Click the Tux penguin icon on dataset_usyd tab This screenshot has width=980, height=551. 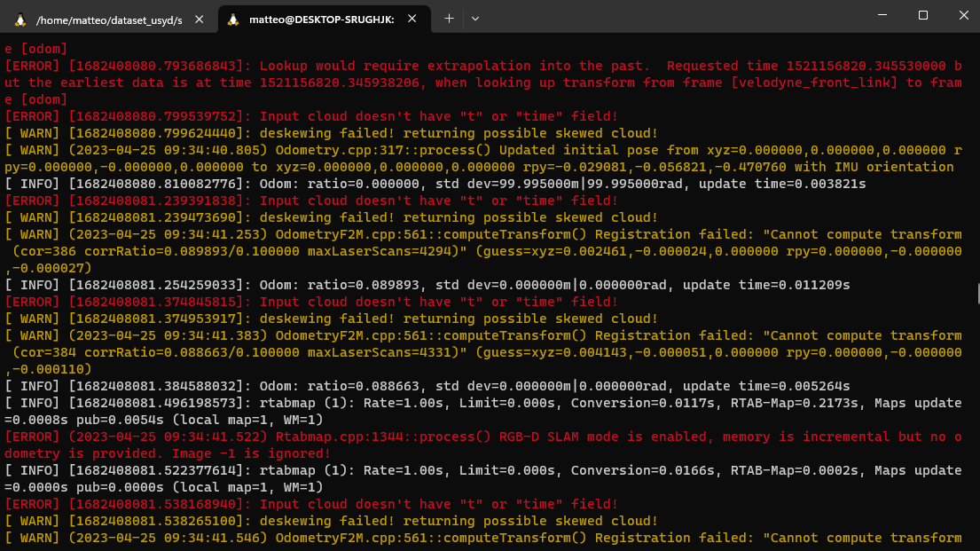[x=20, y=19]
